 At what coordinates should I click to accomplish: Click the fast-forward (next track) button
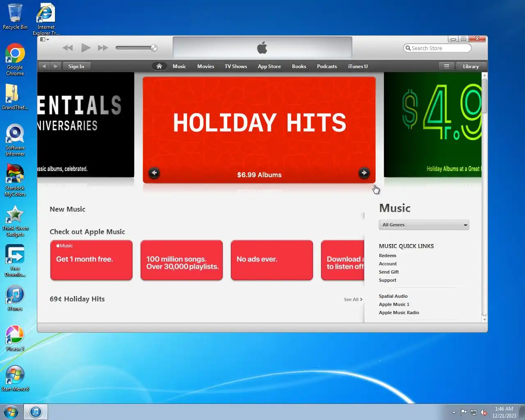coord(103,48)
